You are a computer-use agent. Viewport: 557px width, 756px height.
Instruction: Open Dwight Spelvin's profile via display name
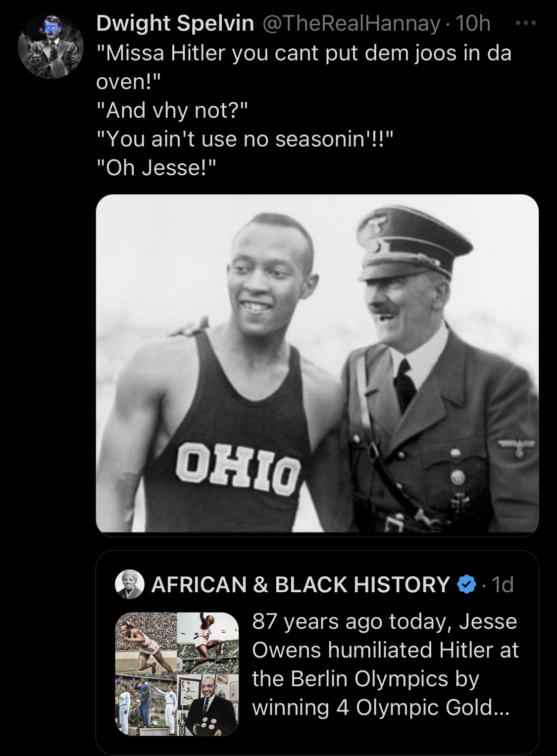(x=175, y=23)
